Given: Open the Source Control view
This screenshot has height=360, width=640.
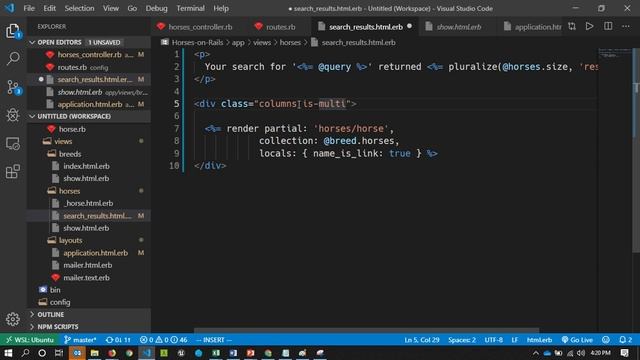Looking at the screenshot, I should tap(13, 87).
